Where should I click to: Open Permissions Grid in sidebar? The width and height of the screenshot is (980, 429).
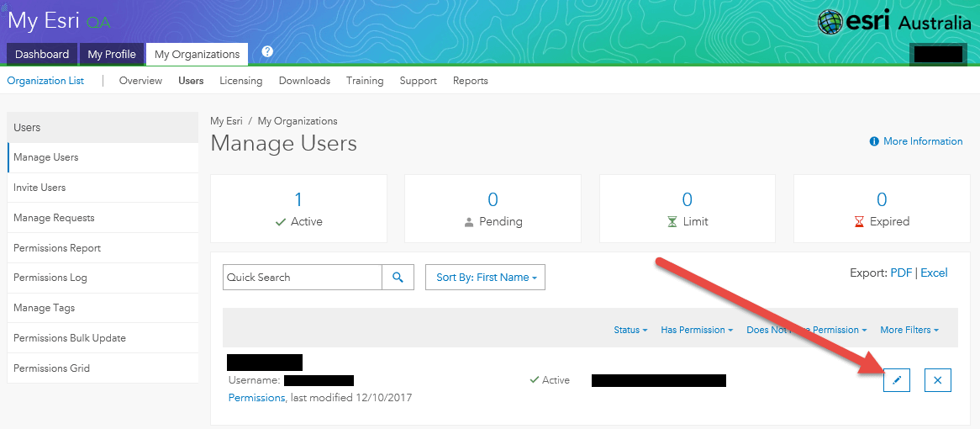coord(103,368)
